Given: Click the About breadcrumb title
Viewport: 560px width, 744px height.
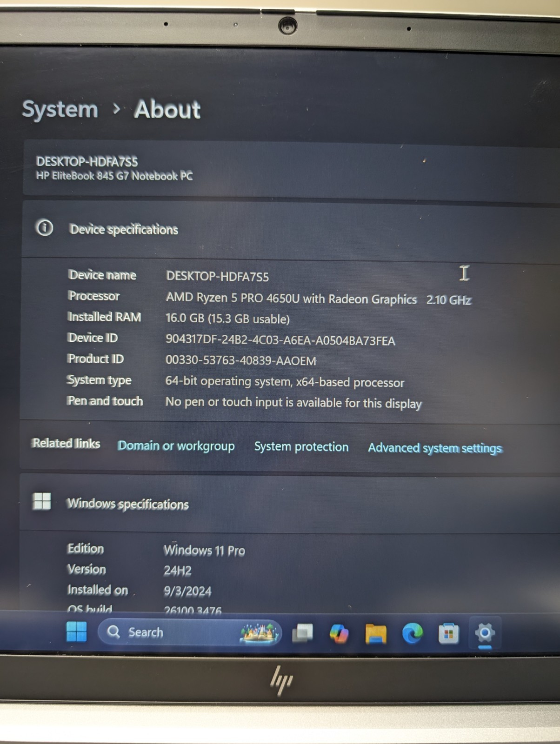Looking at the screenshot, I should [167, 110].
